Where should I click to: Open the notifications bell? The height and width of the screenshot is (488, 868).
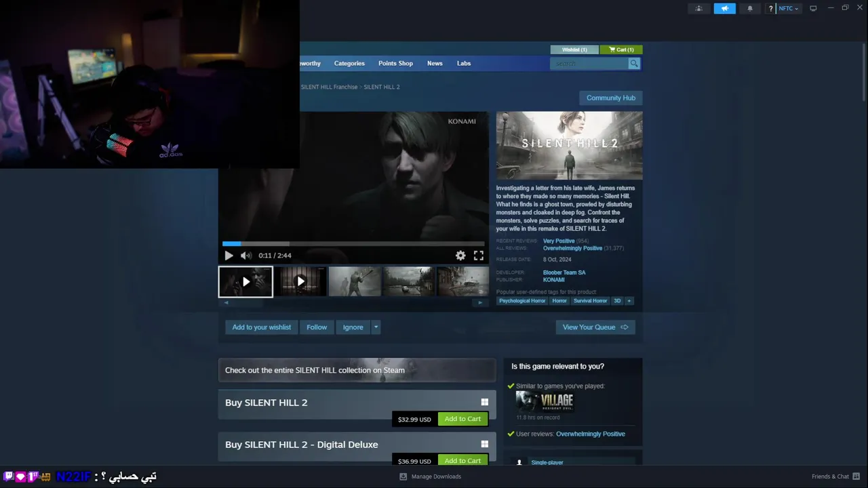click(x=749, y=8)
